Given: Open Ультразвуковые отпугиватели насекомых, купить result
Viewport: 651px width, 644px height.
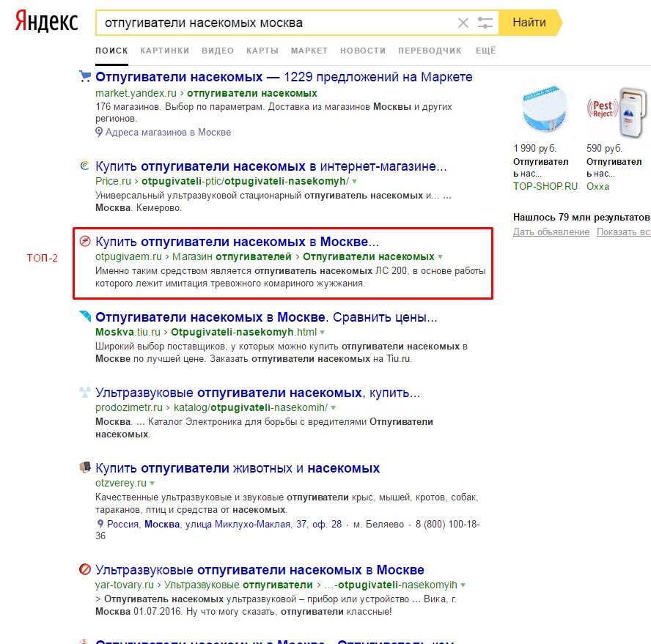Looking at the screenshot, I should [258, 393].
